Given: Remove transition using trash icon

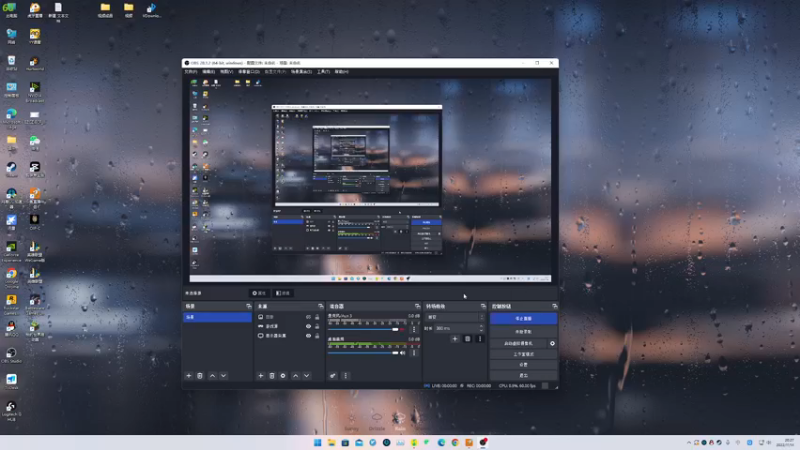Looking at the screenshot, I should pos(467,339).
